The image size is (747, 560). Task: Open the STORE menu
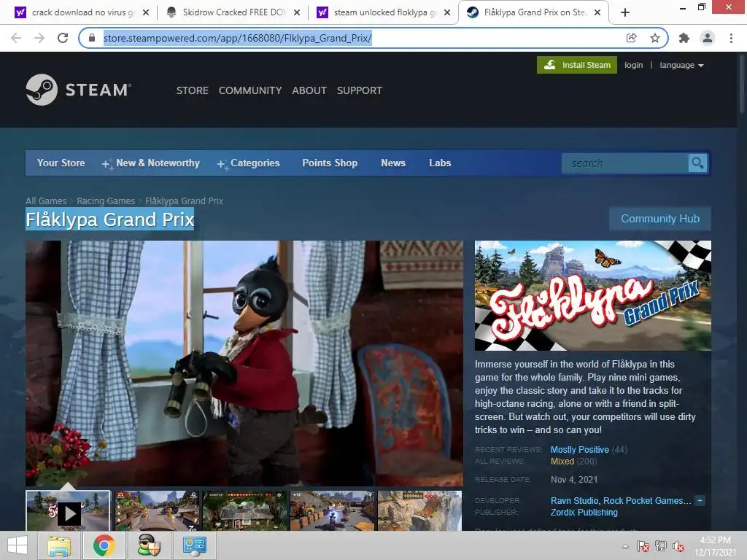(x=193, y=90)
